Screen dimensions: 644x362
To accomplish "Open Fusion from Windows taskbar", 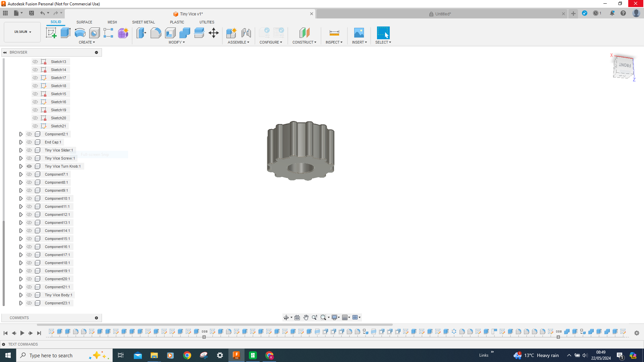I will (236, 355).
